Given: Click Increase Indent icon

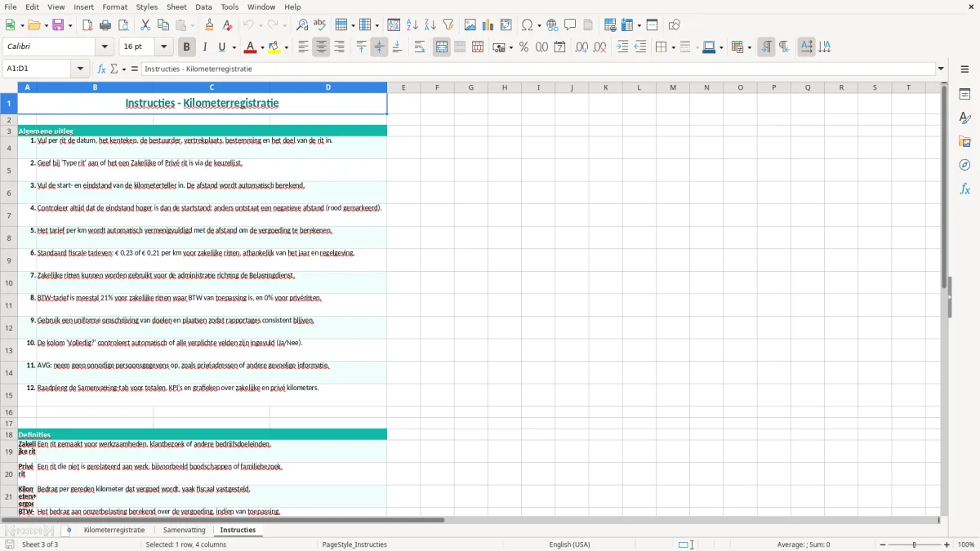Looking at the screenshot, I should tap(622, 47).
